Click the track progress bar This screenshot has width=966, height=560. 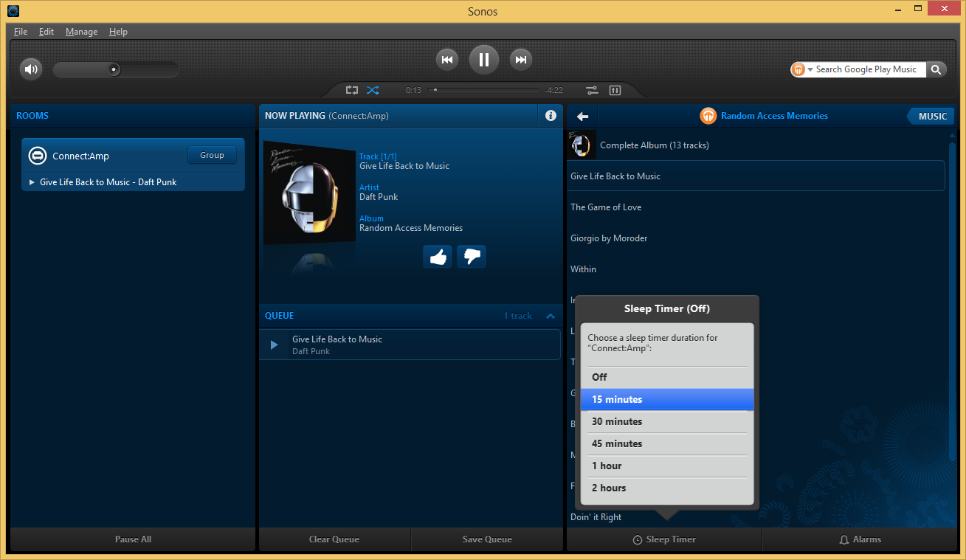click(484, 90)
